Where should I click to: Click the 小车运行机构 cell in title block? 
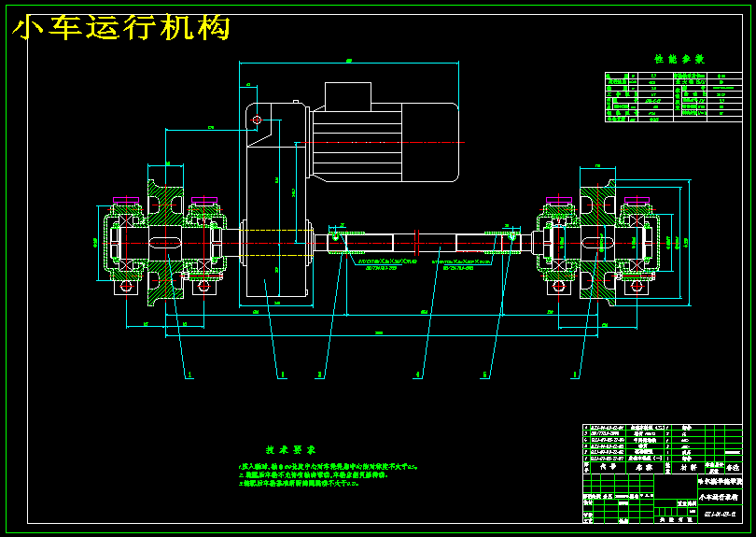click(720, 497)
